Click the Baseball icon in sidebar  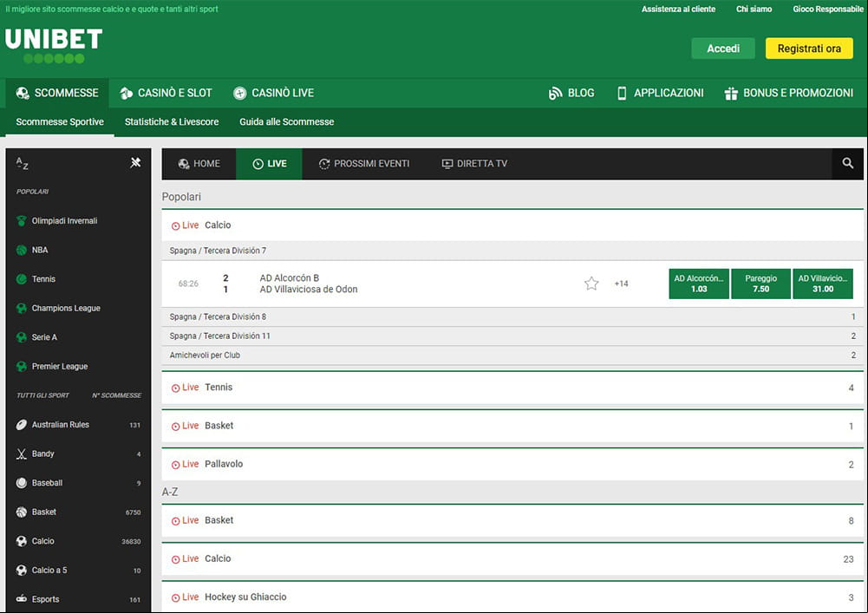[x=22, y=483]
